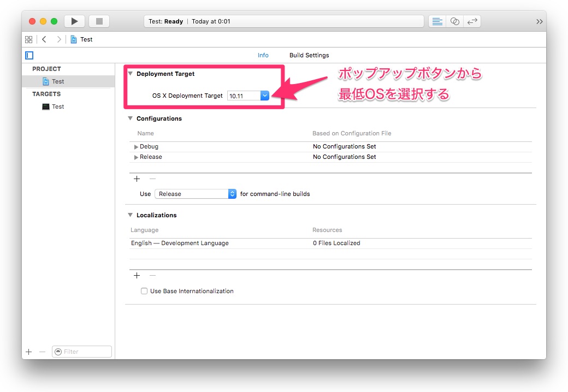Open the OS X Deployment Target popup

(264, 96)
